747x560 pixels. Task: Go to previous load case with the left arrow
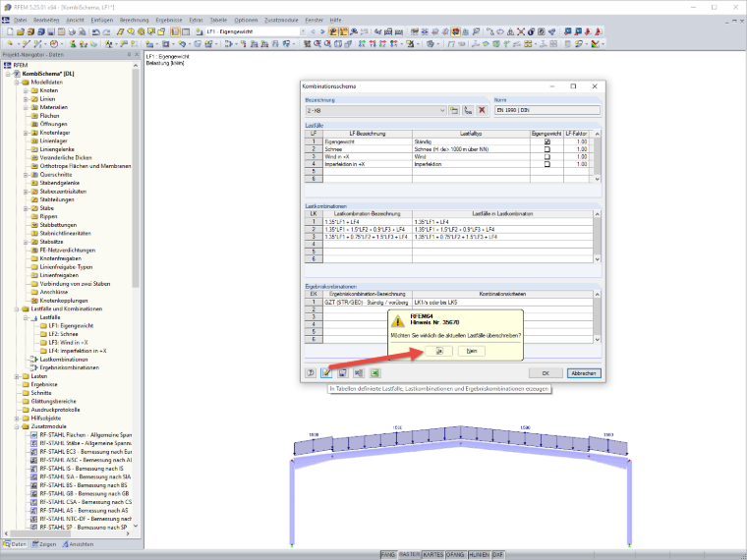point(313,31)
